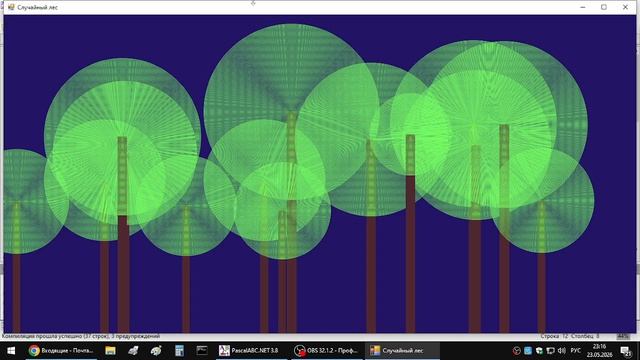Click the status text 'Компиляция прошла успешно'
Image resolution: width=640 pixels, height=360 pixels.
(x=42, y=336)
